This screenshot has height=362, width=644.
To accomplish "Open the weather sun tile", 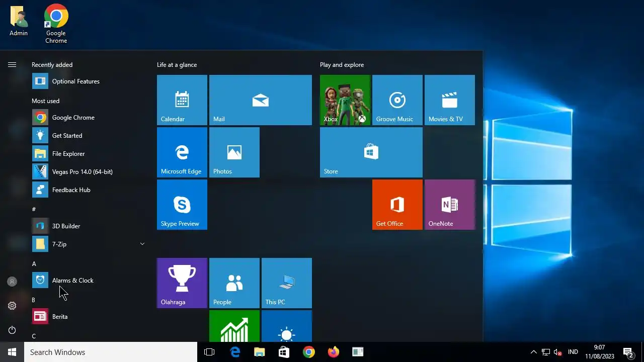I will pyautogui.click(x=287, y=326).
